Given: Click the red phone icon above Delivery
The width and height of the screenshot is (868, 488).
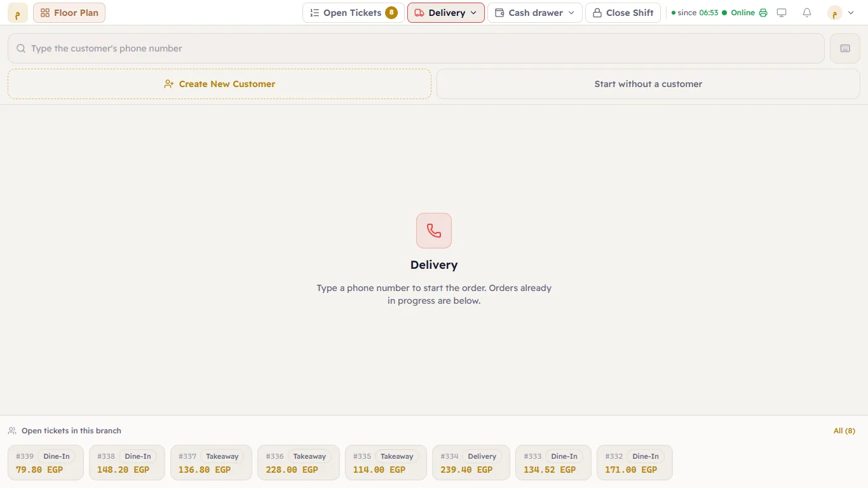Looking at the screenshot, I should click(x=434, y=231).
